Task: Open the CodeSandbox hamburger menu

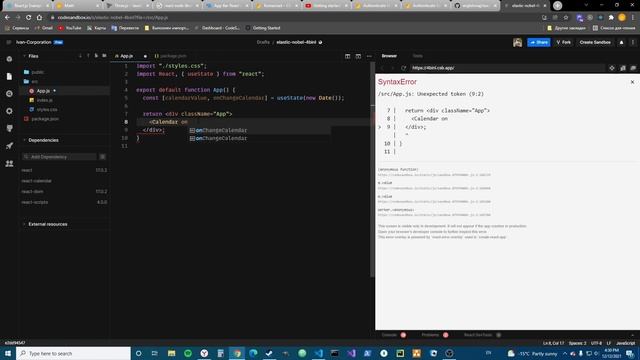Action: [9, 42]
